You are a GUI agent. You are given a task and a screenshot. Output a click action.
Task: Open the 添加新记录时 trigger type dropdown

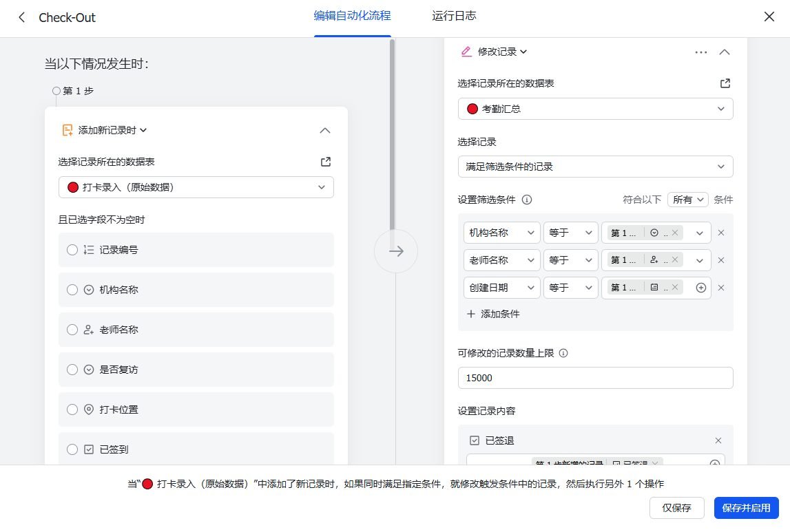(x=112, y=130)
